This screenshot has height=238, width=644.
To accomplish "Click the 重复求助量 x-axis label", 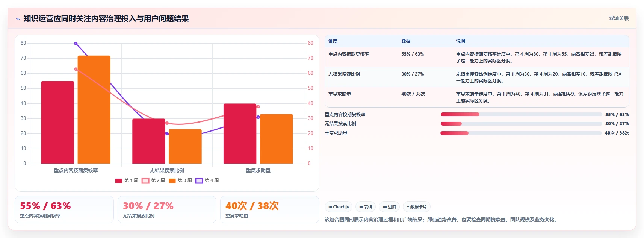I will [x=258, y=171].
